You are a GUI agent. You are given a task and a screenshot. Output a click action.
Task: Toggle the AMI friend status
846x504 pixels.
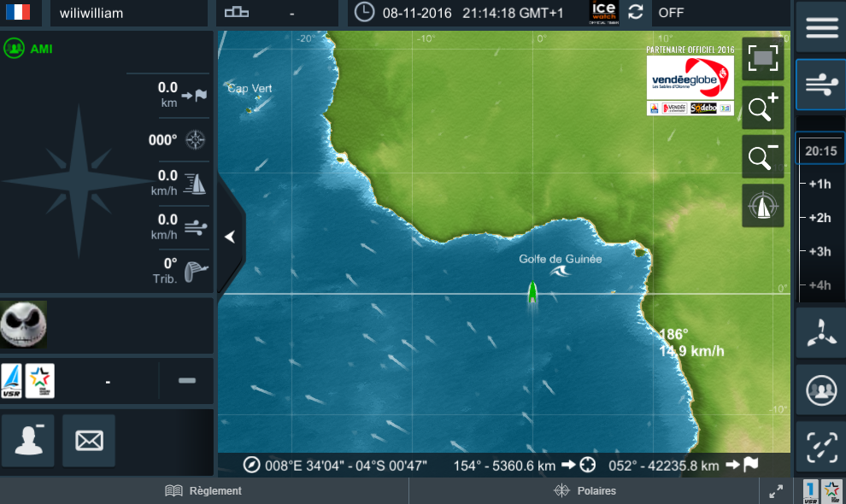[28, 49]
